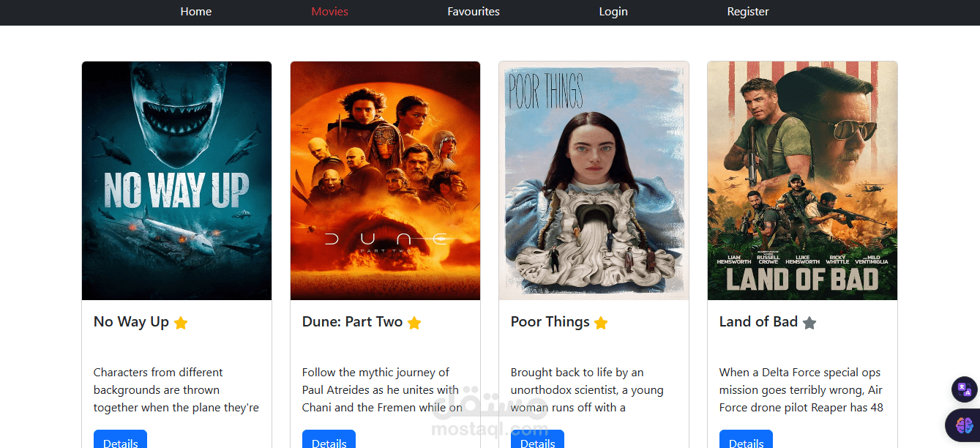Screen dimensions: 980x448
Task: Open the Favourites page
Action: click(x=474, y=12)
